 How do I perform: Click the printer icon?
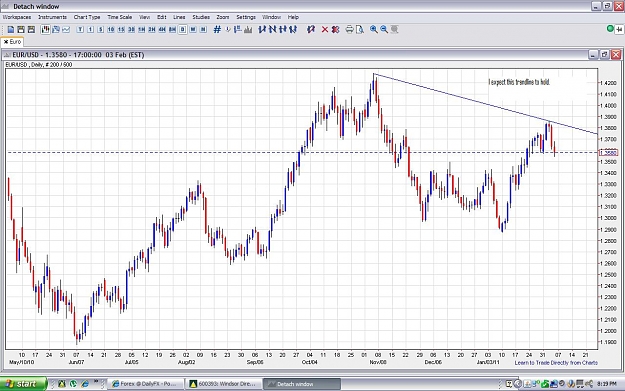click(350, 29)
